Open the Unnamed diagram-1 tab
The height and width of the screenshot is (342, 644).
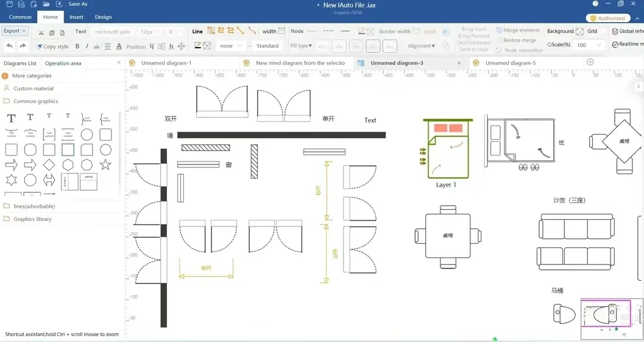coord(166,63)
